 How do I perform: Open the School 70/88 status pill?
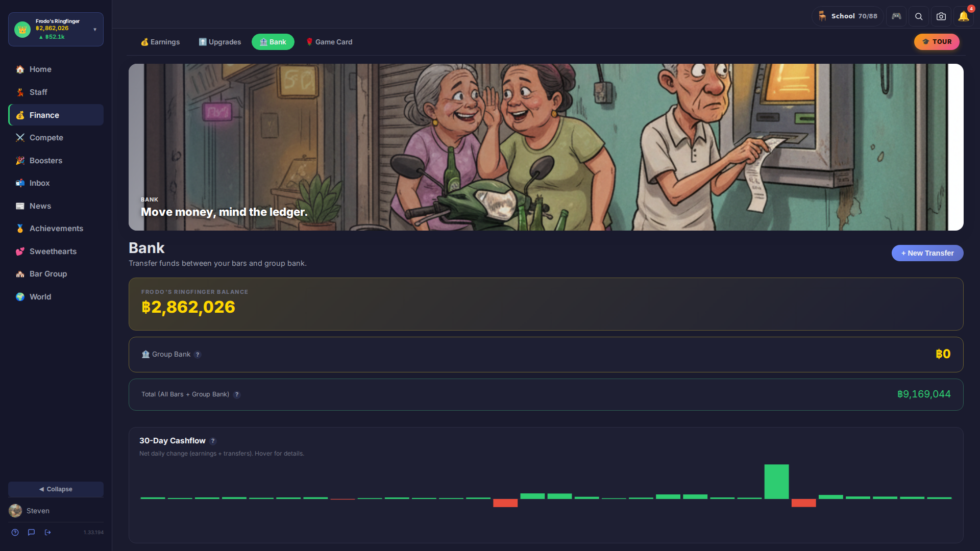847,16
